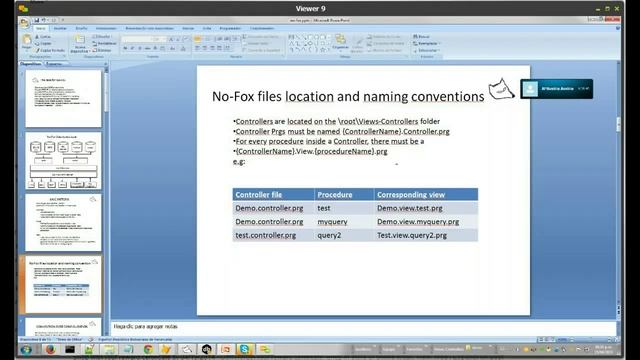Click the clear formatting icon
The image size is (640, 360).
point(186,39)
